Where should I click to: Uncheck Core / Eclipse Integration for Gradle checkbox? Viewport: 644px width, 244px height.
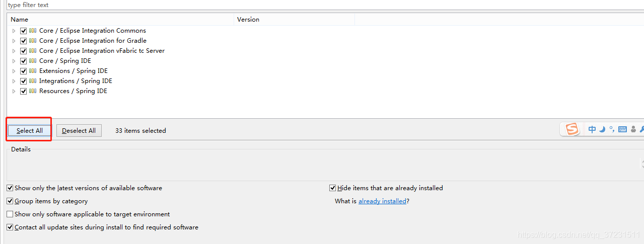click(23, 41)
